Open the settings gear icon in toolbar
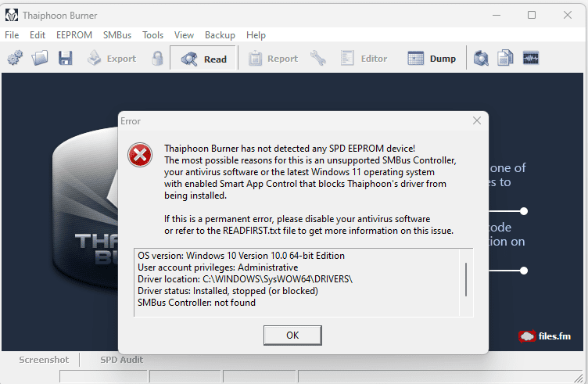The width and height of the screenshot is (588, 384). [x=15, y=58]
